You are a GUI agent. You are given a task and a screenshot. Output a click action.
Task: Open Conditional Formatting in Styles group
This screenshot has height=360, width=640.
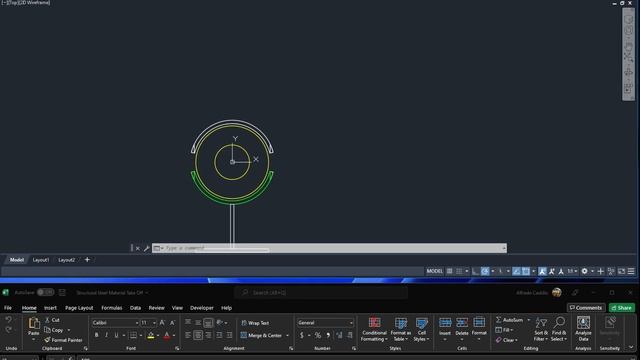[374, 329]
